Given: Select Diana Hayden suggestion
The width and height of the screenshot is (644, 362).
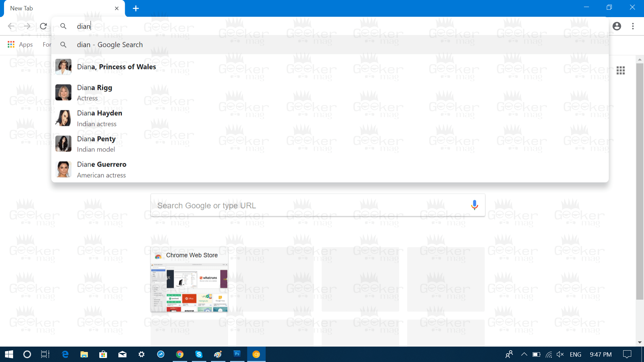Looking at the screenshot, I should 330,118.
